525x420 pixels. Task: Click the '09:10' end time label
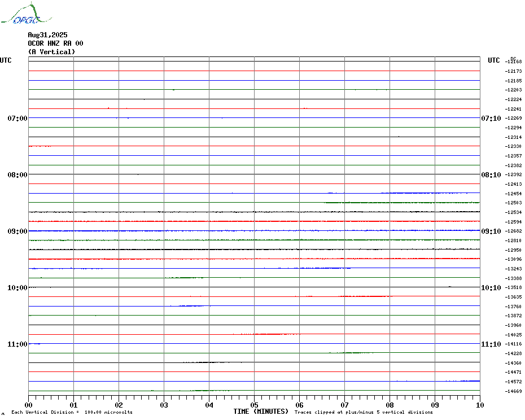pos(491,231)
